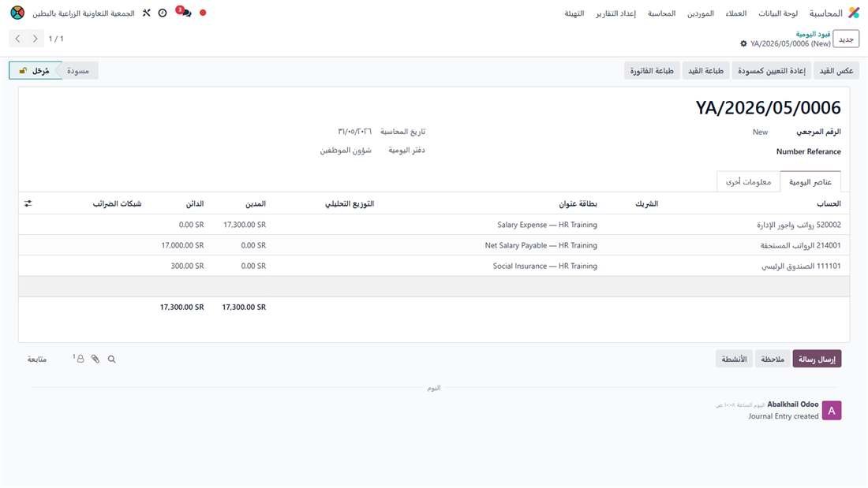Screen dimensions: 868x488
Task: Click account 520002 رواتب واجور الإدارة
Action: pyautogui.click(x=799, y=225)
